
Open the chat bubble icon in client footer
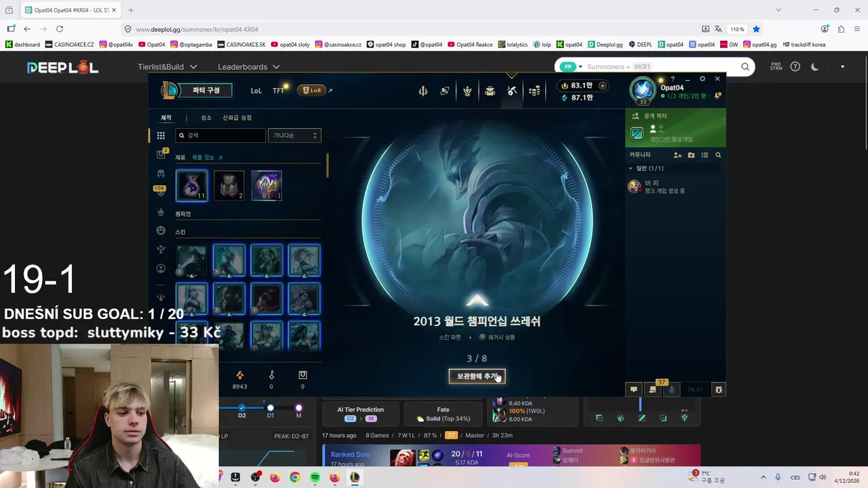pyautogui.click(x=634, y=389)
